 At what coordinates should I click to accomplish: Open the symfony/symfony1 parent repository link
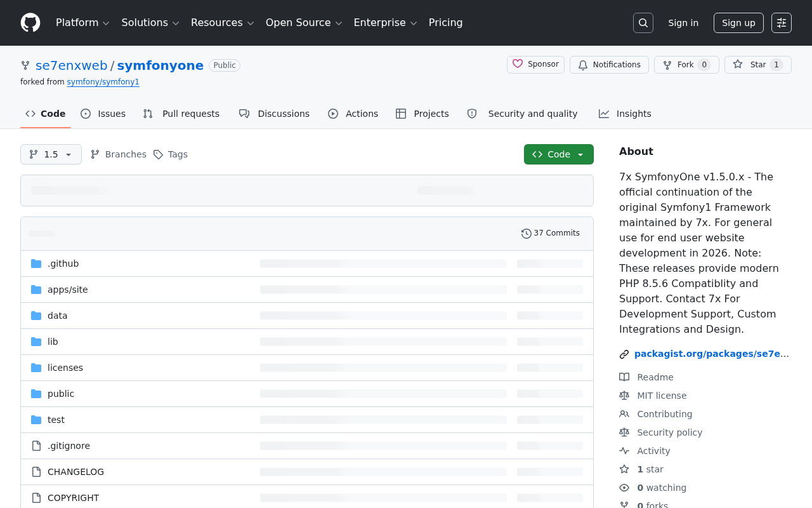[x=103, y=82]
